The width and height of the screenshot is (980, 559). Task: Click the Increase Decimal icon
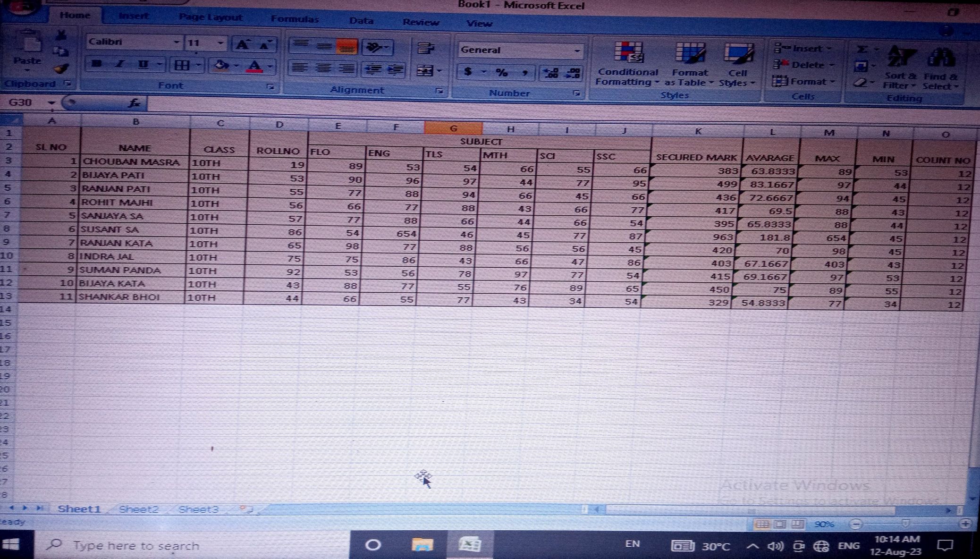(x=550, y=73)
